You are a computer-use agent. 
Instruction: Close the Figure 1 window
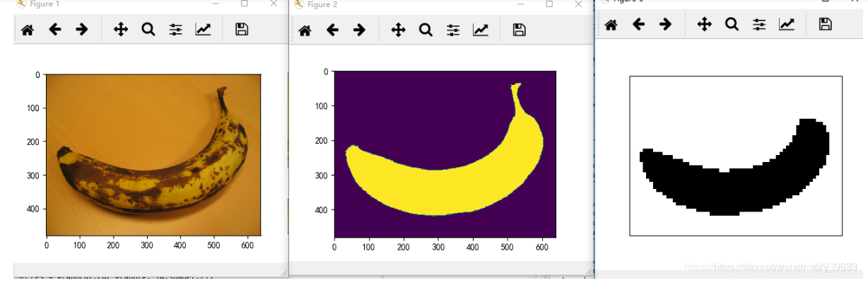tap(274, 4)
